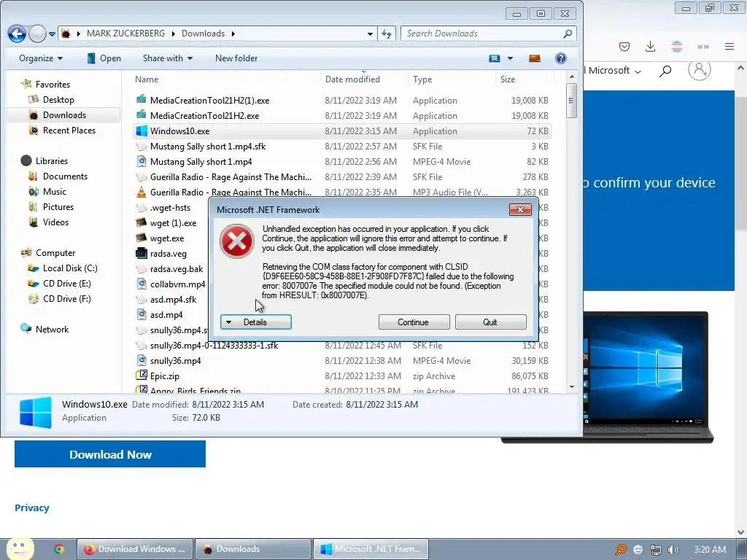Select CD Drive (E:) in sidebar
This screenshot has height=560, width=747.
pos(59,284)
